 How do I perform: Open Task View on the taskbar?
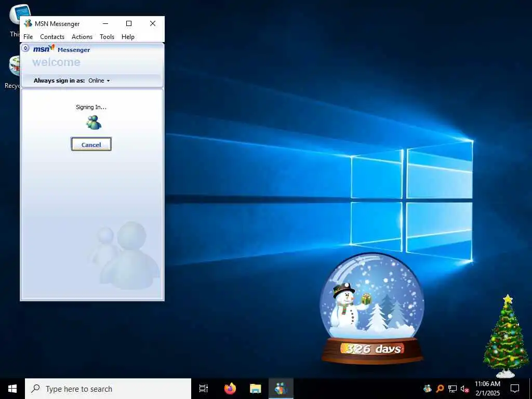pos(204,389)
